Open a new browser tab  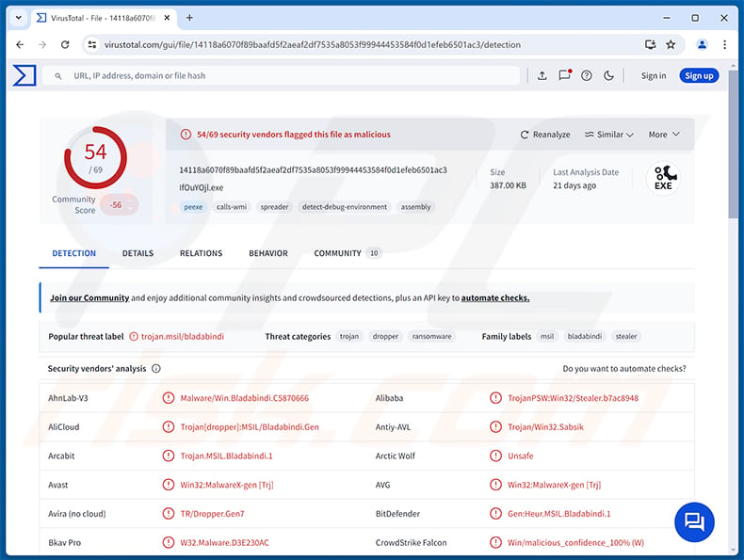(x=189, y=18)
